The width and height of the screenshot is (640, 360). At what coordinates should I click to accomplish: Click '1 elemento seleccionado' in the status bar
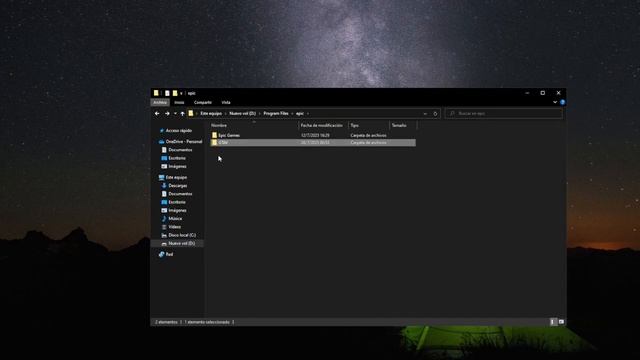coord(207,322)
